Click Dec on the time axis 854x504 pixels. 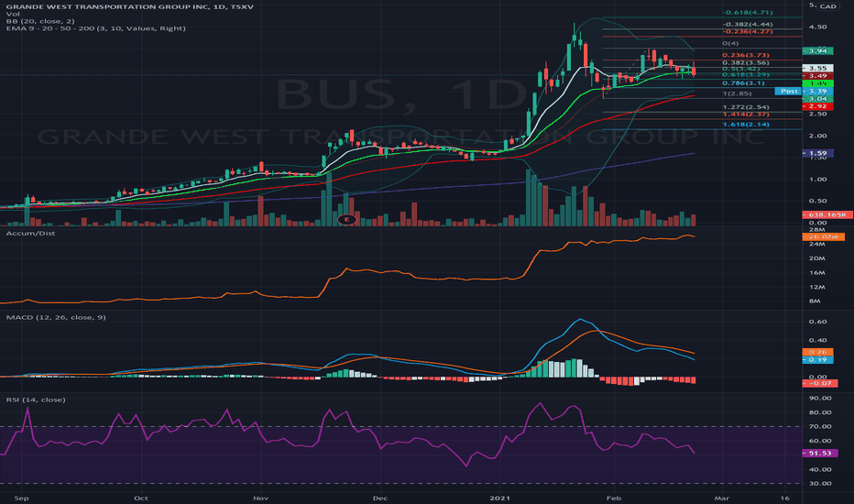380,498
